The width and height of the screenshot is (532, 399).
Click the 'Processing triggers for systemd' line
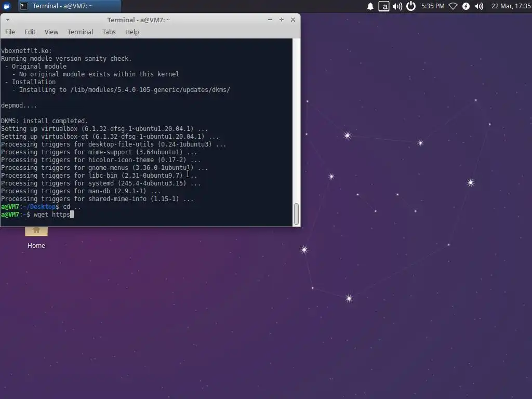tap(101, 183)
